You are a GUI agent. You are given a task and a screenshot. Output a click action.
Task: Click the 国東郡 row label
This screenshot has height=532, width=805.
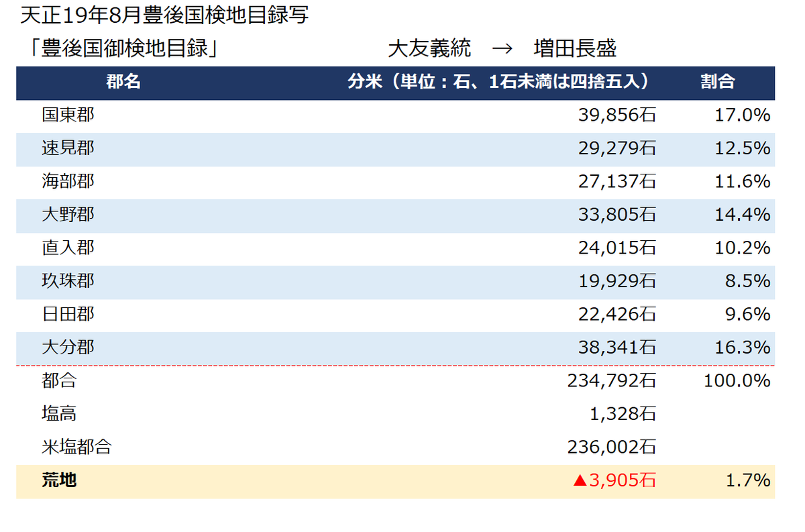(68, 115)
